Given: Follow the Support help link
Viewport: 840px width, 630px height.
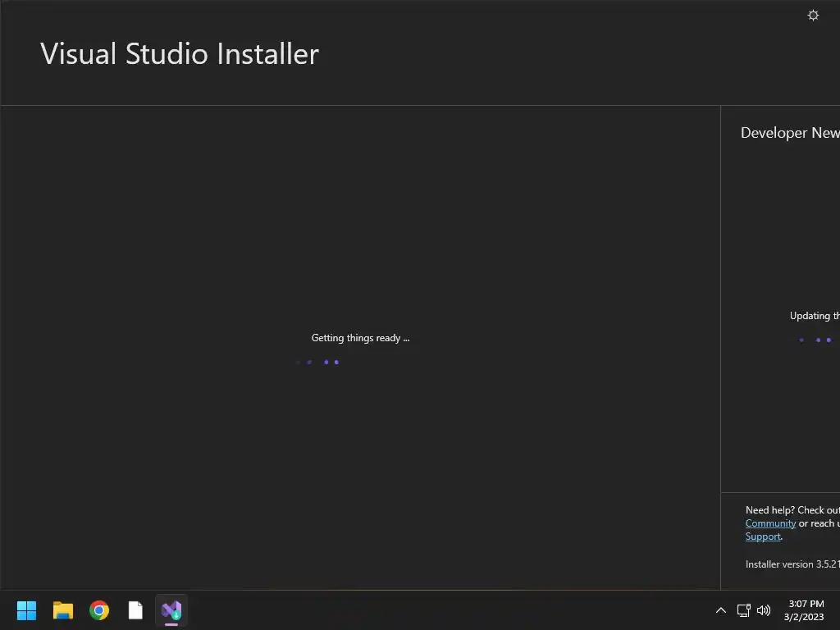Looking at the screenshot, I should click(763, 536).
